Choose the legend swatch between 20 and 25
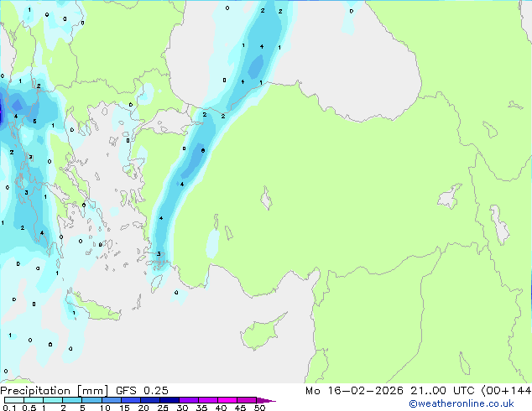 click(150, 400)
